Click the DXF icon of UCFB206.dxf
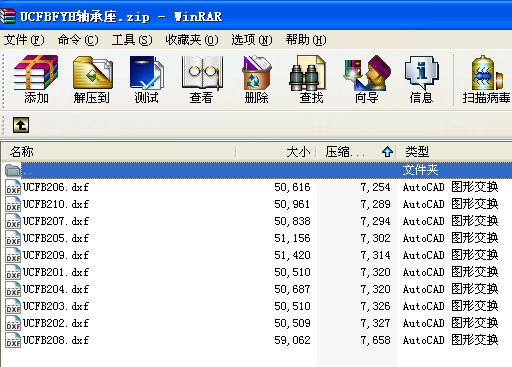The image size is (512, 367). [x=13, y=187]
